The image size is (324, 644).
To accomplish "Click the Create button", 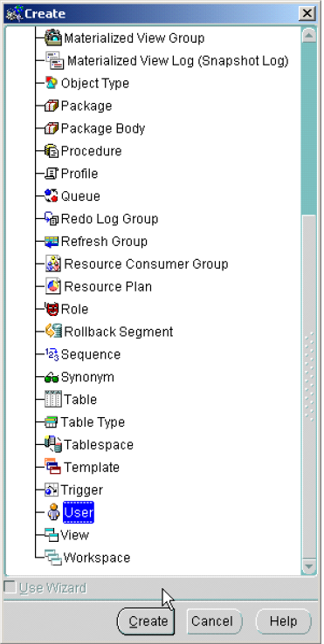I will click(x=146, y=621).
